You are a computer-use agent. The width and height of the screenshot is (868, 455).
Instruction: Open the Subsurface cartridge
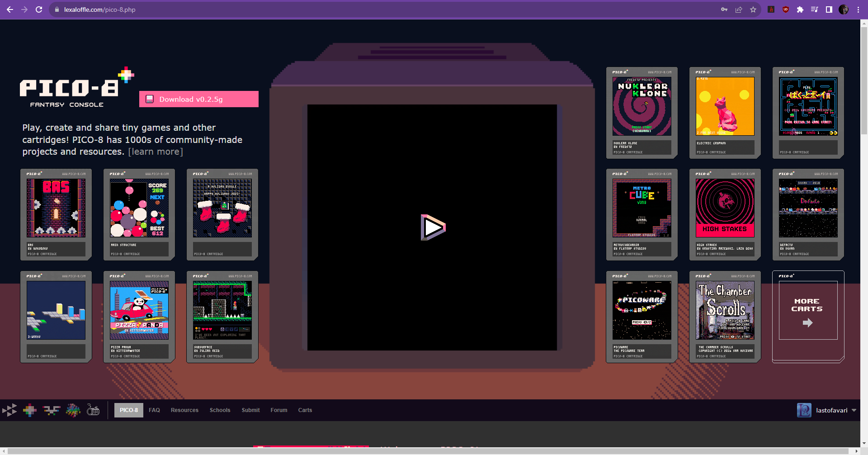[222, 317]
